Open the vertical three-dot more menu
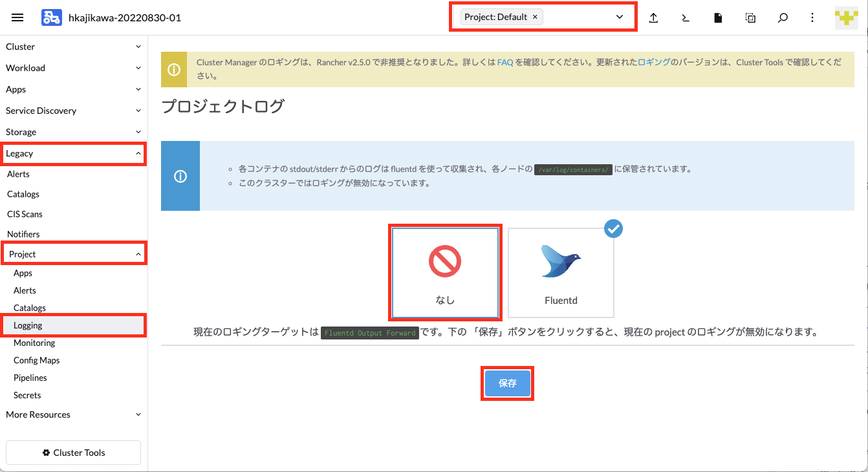The image size is (868, 472). click(x=812, y=17)
